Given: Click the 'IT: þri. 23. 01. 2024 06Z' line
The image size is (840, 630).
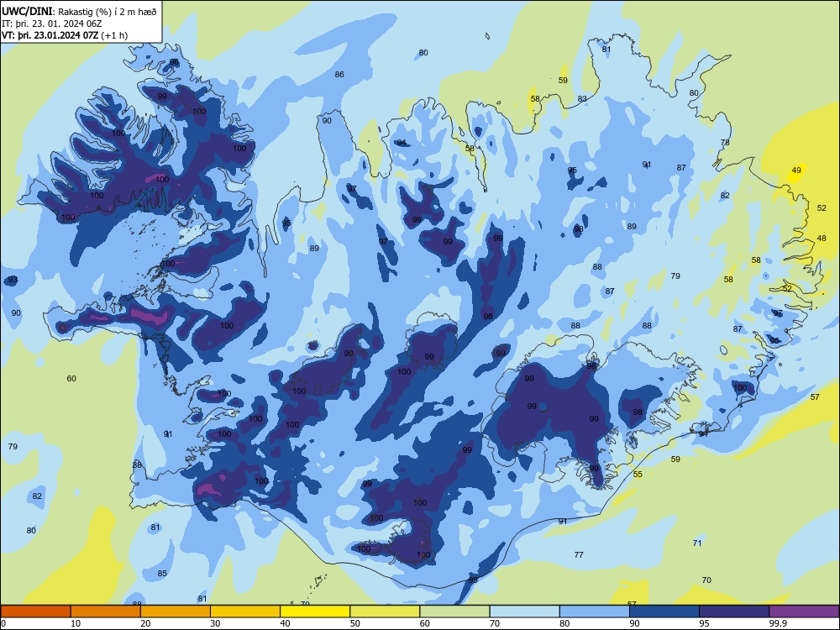Looking at the screenshot, I should (52, 24).
